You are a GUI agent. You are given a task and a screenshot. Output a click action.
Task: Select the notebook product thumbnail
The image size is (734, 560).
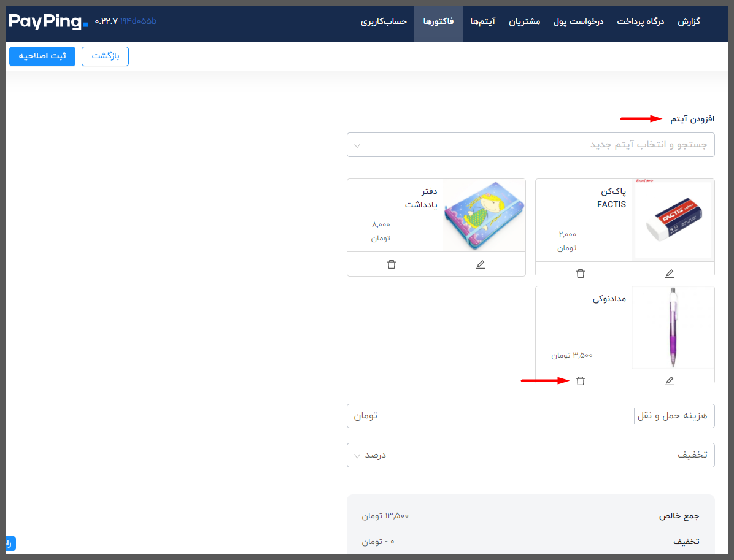pyautogui.click(x=484, y=216)
